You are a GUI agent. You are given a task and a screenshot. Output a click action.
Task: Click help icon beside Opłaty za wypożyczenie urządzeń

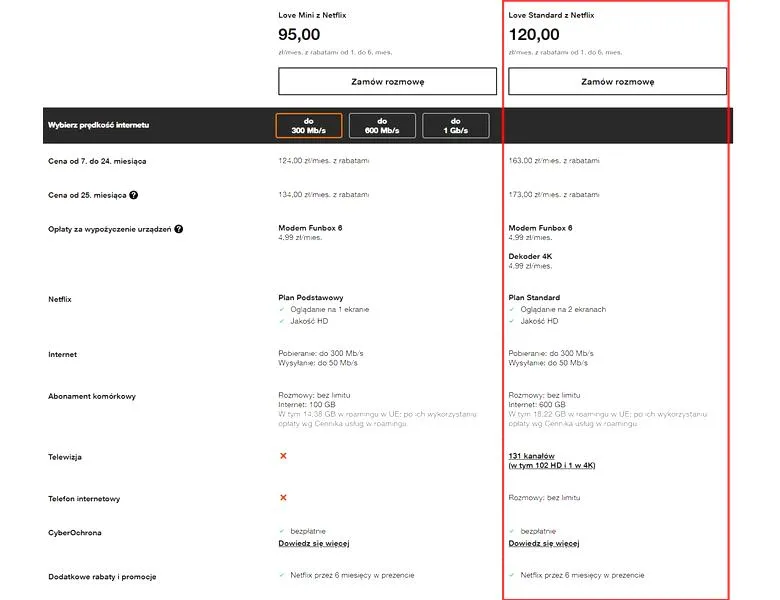(x=179, y=229)
